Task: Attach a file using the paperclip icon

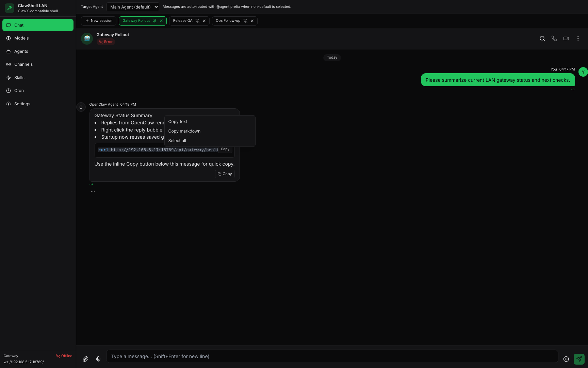Action: coord(85,359)
